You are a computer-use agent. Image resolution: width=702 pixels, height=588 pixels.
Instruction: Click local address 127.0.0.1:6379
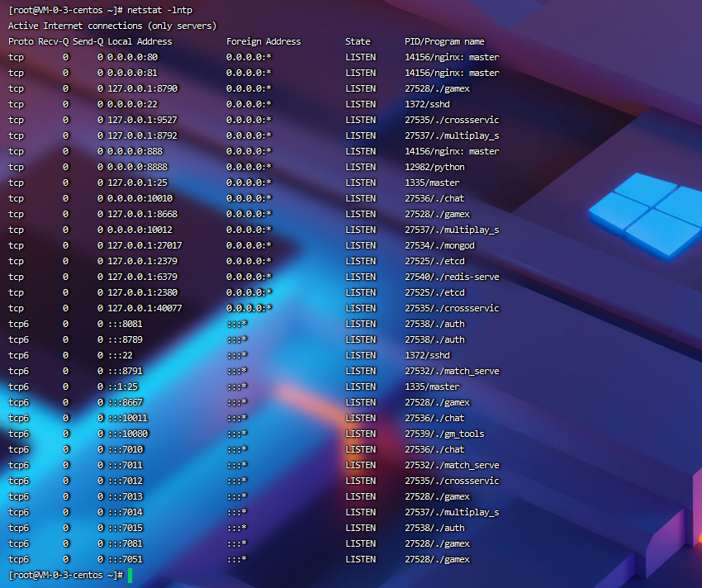tap(142, 277)
